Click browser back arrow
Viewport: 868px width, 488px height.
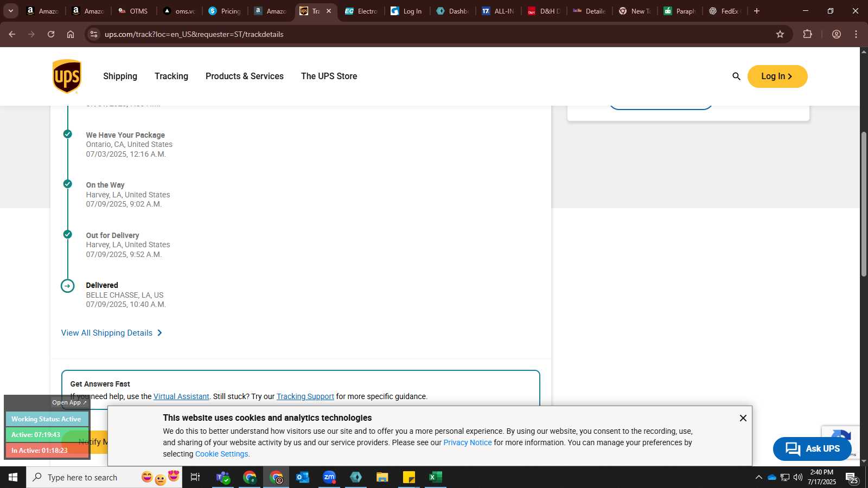pyautogui.click(x=12, y=34)
